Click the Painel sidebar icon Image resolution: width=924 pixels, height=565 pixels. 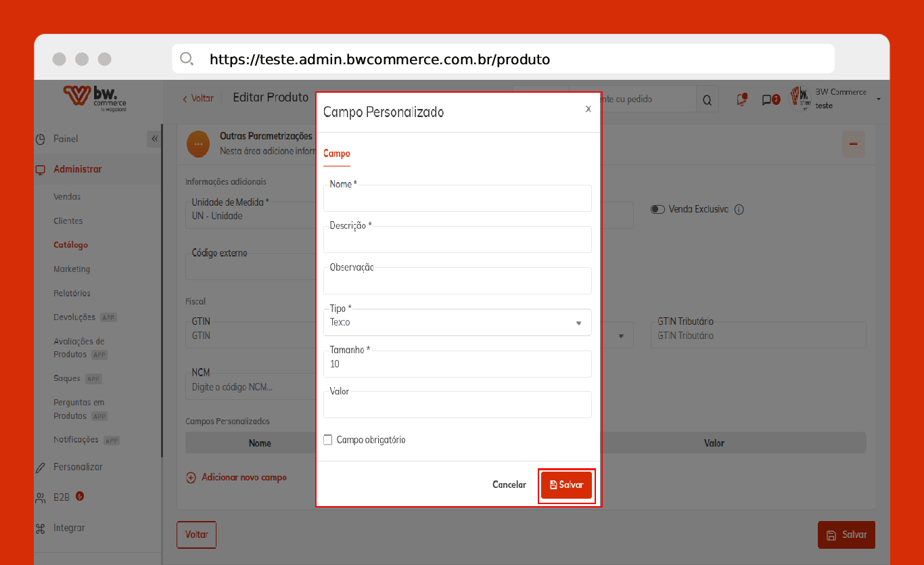(41, 139)
